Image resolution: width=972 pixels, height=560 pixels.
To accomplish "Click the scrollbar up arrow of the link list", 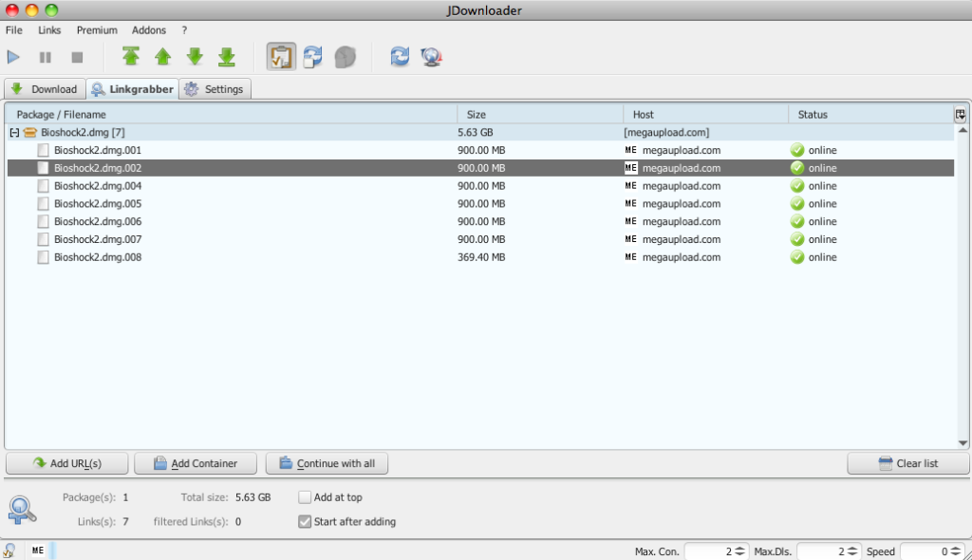I will coord(963,130).
